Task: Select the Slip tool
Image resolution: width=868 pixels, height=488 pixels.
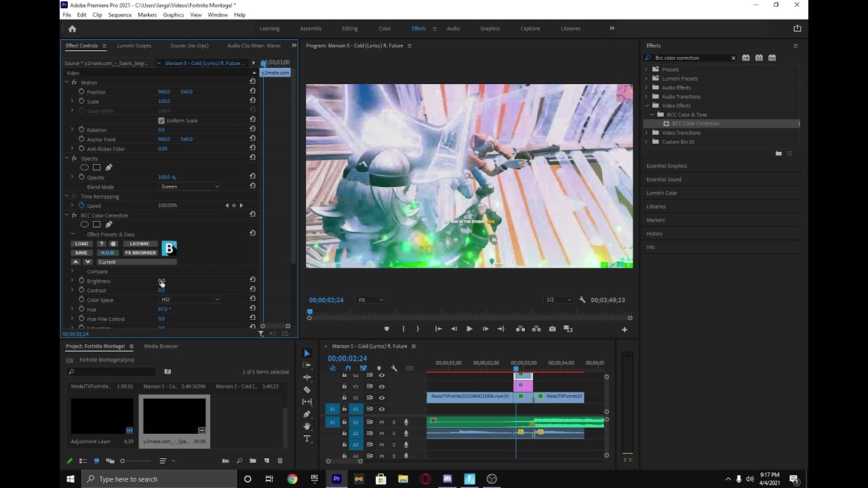Action: (307, 402)
